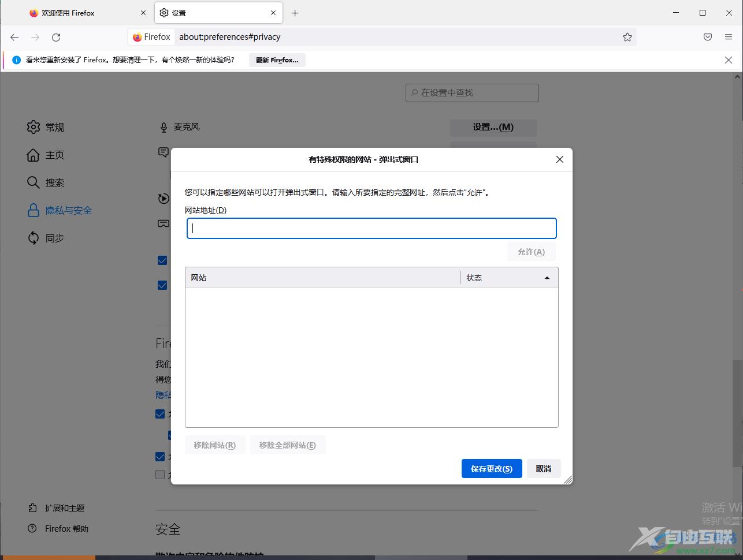Open a new tab with plus
Viewport: 743px width, 560px height.
click(x=295, y=13)
